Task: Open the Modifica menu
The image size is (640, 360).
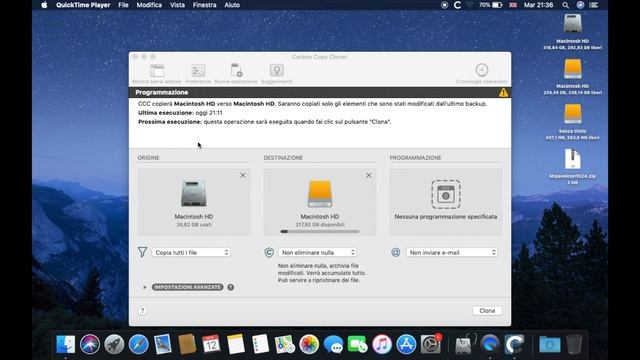Action: pos(149,5)
